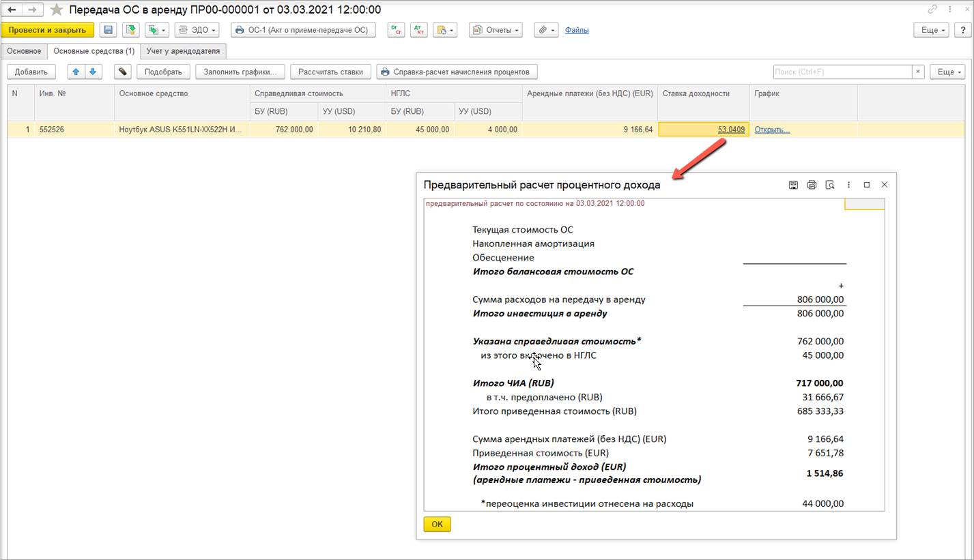
Task: Open print preview in the dialog
Action: coord(830,185)
